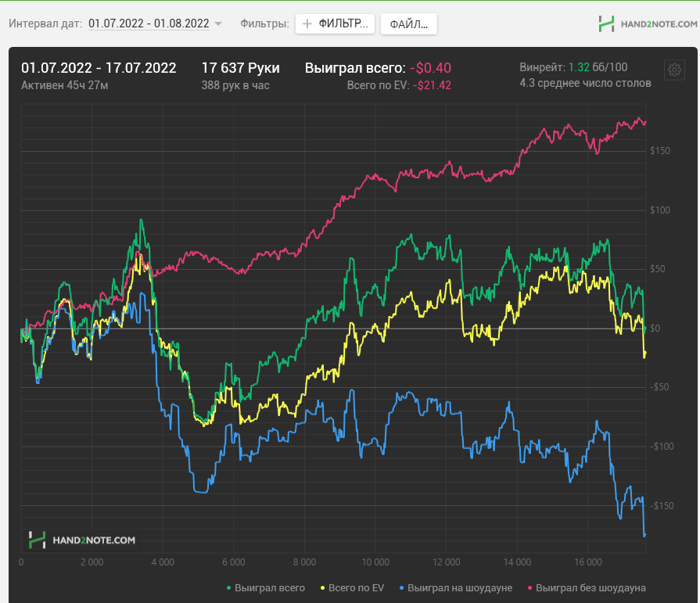Click the $100 label on the y-axis
The image size is (700, 603).
[660, 210]
